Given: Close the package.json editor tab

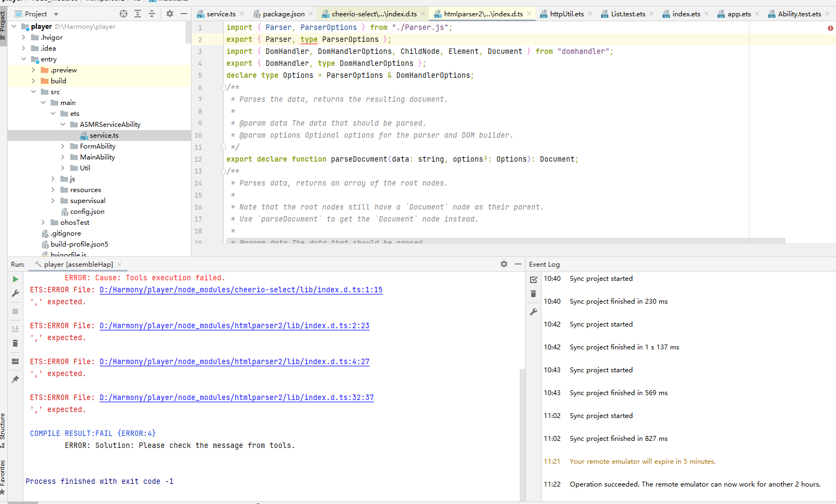Looking at the screenshot, I should [x=311, y=14].
